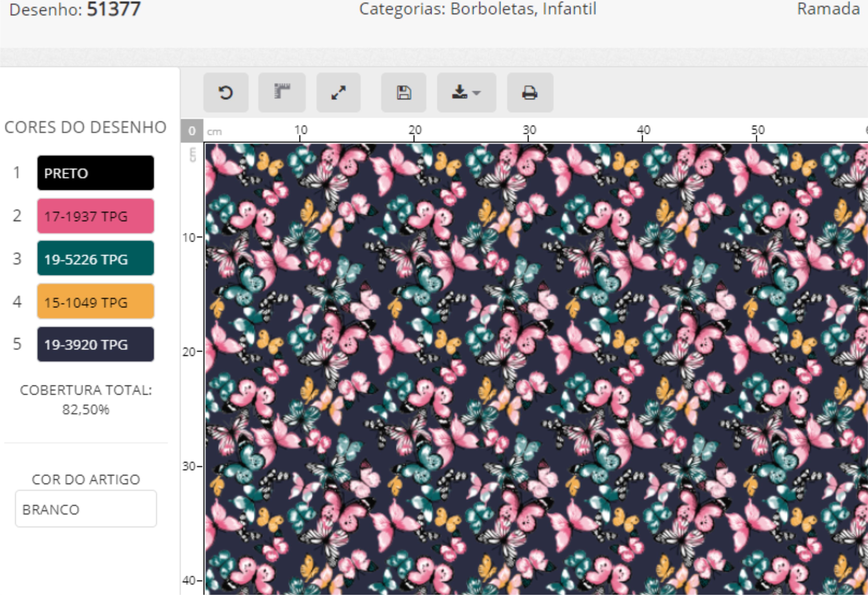The image size is (868, 595).
Task: Select the PRETO black color swatch
Action: (x=96, y=173)
